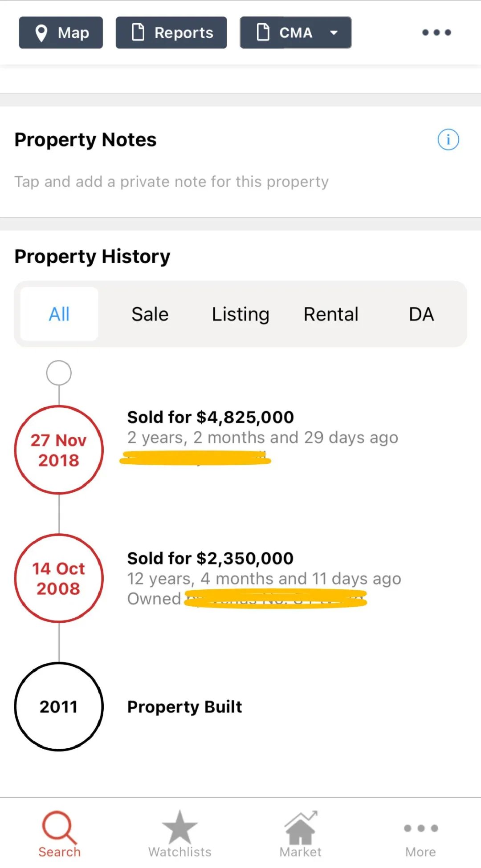Open the Sold for $4,825,000 entry
The image size is (481, 868).
click(x=211, y=418)
